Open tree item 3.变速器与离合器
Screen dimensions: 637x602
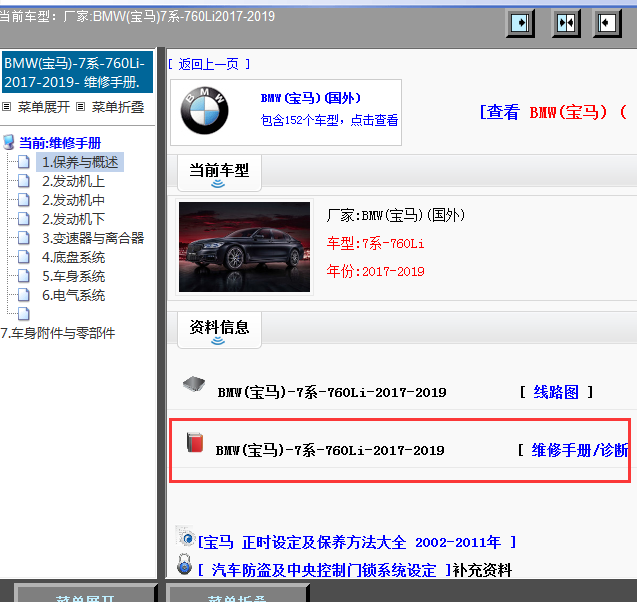pyautogui.click(x=93, y=238)
